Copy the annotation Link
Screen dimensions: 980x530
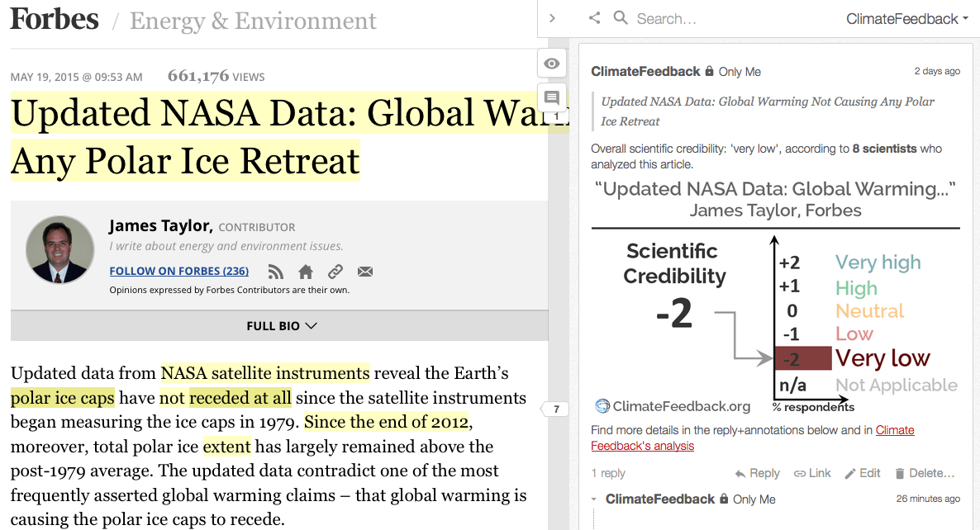tap(812, 473)
